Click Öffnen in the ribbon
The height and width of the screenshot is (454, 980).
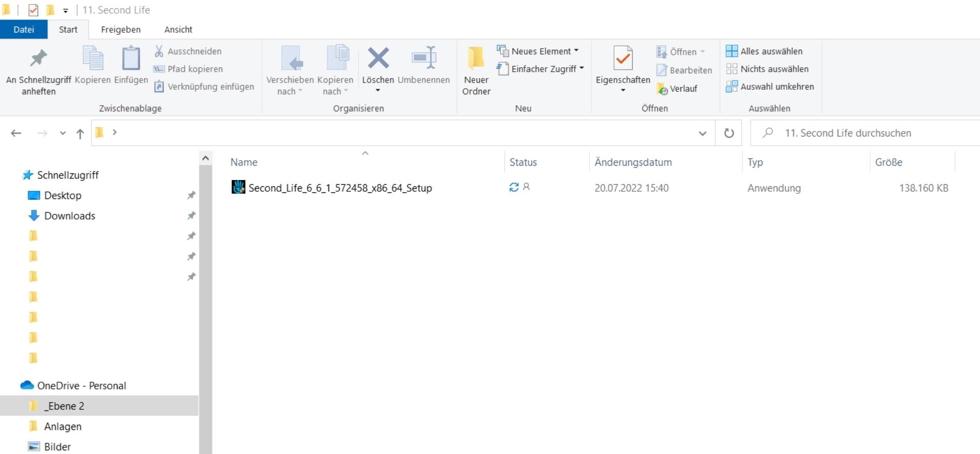point(680,52)
